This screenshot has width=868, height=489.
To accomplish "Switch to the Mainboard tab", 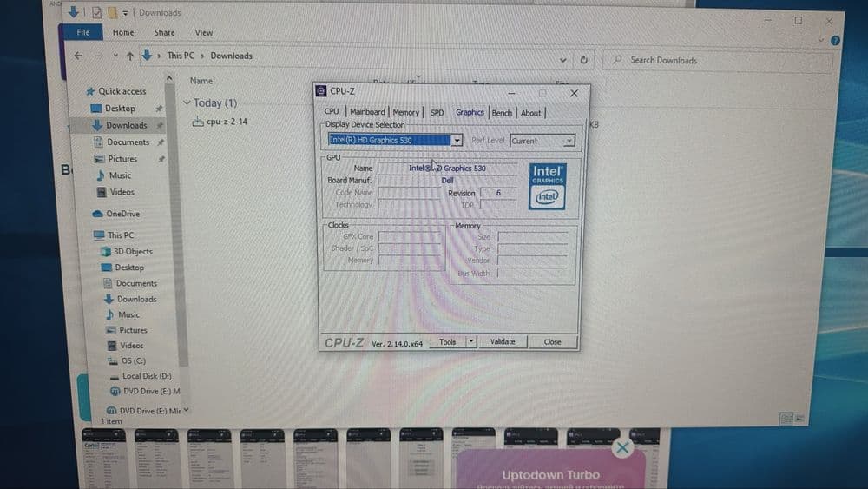I will (367, 112).
